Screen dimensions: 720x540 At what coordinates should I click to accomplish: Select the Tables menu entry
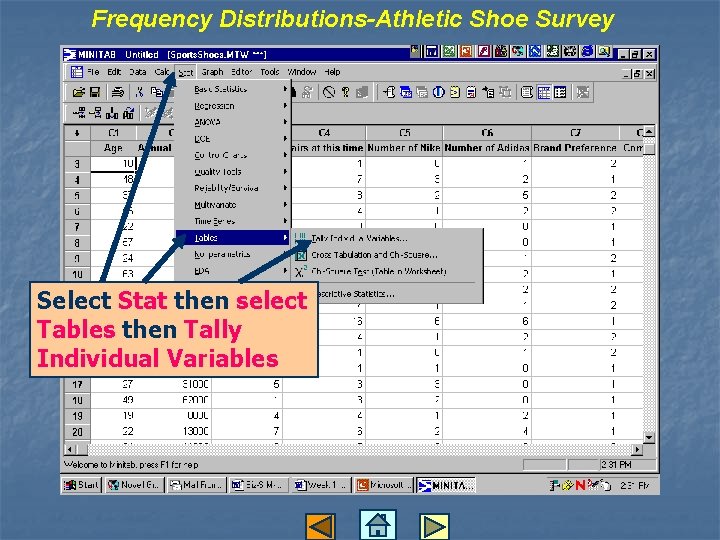pos(233,238)
